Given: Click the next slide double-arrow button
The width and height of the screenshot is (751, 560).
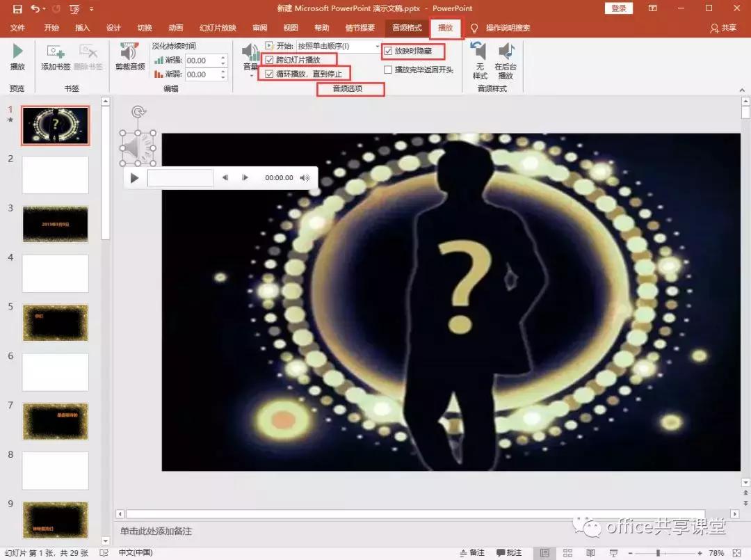Looking at the screenshot, I should click(x=745, y=503).
